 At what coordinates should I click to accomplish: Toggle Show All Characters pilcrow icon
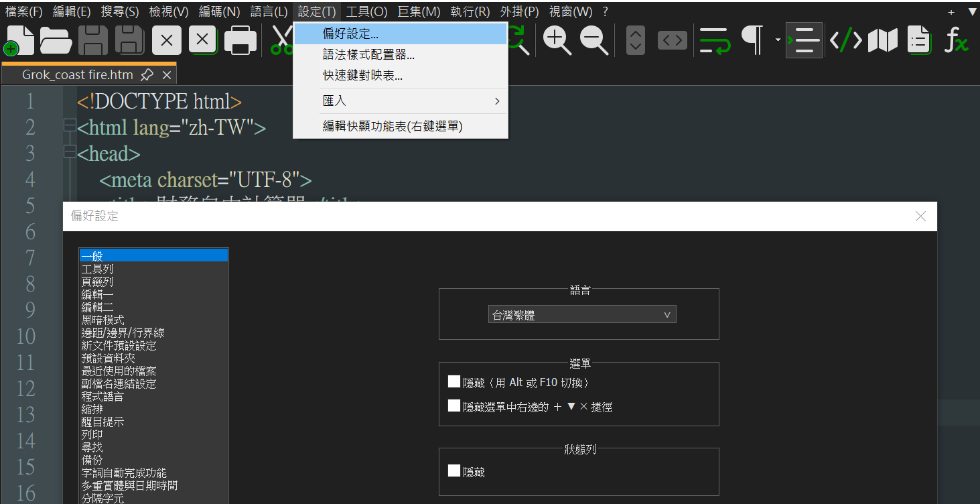point(753,40)
